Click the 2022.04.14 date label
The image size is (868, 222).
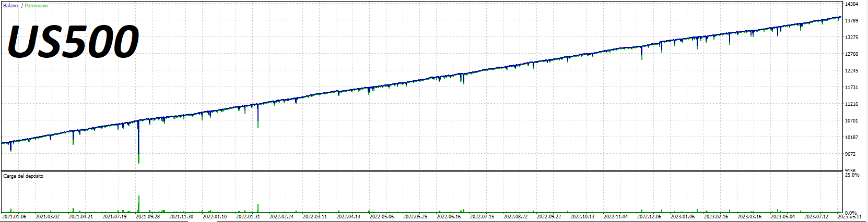348,217
